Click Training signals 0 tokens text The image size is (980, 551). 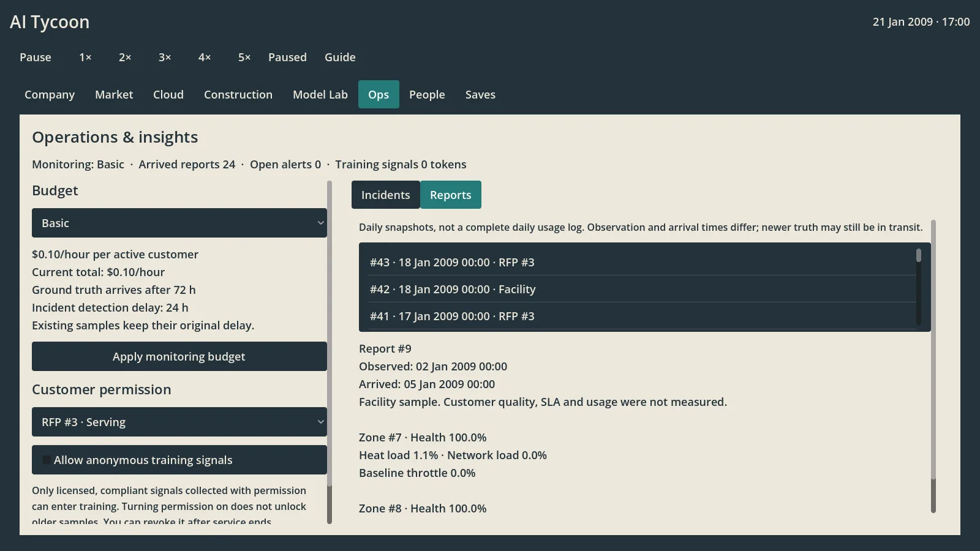pyautogui.click(x=401, y=164)
